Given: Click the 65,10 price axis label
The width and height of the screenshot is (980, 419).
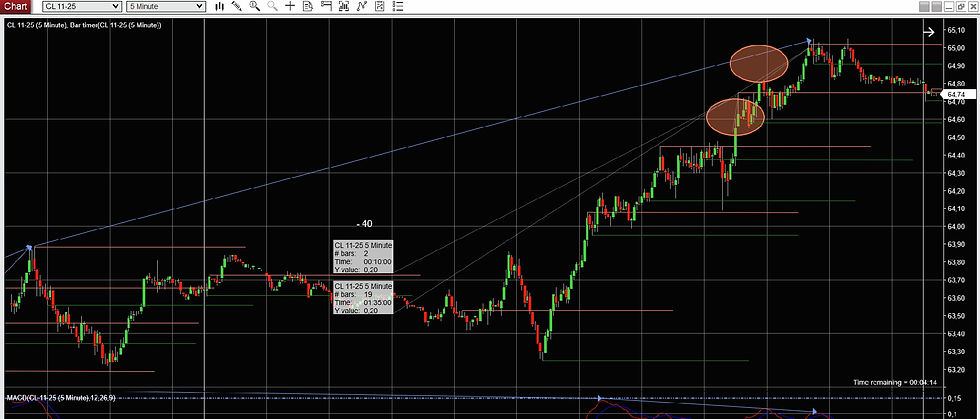Looking at the screenshot, I should 957,30.
